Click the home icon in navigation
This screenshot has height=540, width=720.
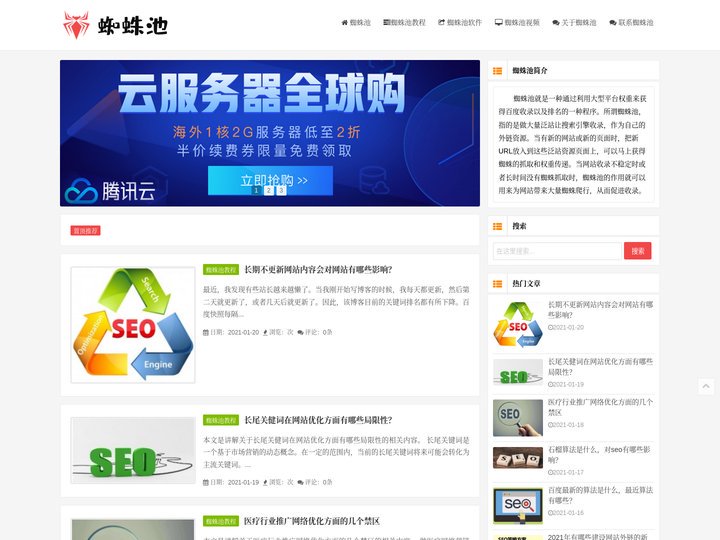click(344, 22)
